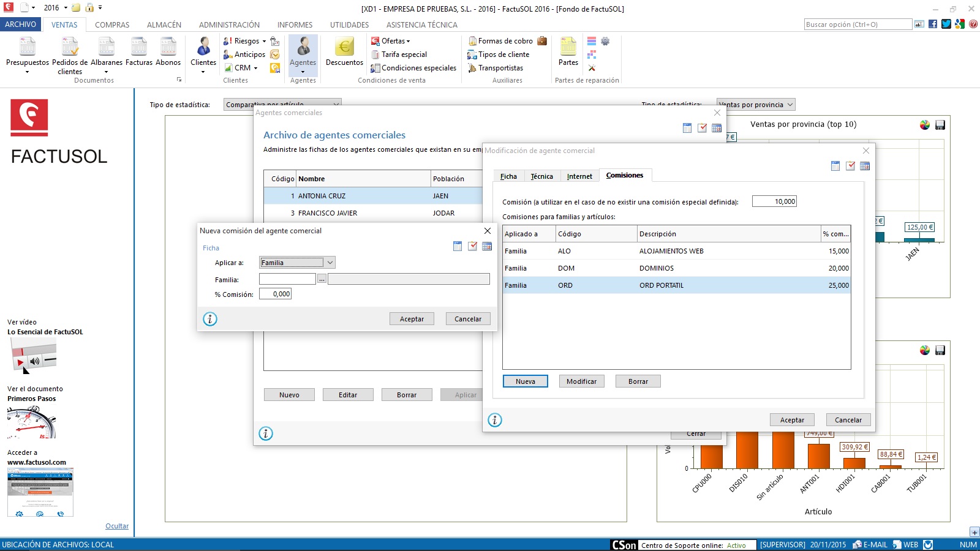
Task: Expand the Documentos group dialog launcher
Action: (179, 80)
